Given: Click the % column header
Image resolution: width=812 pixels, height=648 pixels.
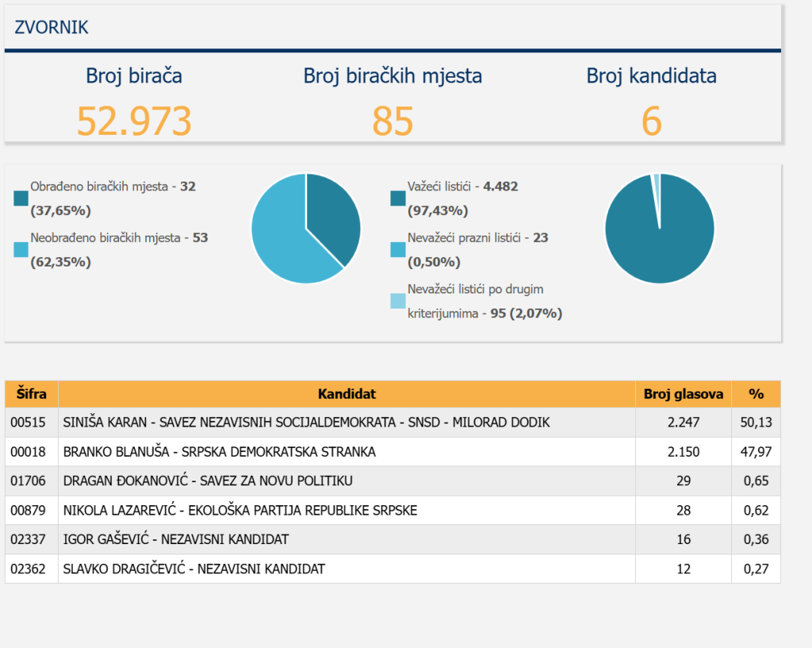Looking at the screenshot, I should [x=756, y=394].
